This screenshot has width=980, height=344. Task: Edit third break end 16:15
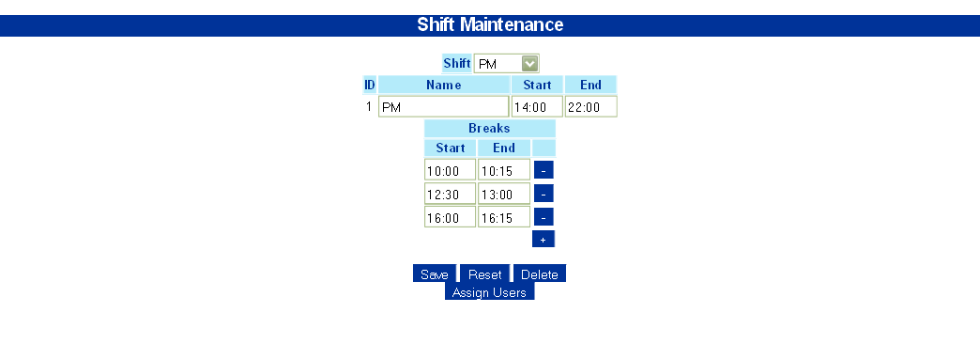504,217
